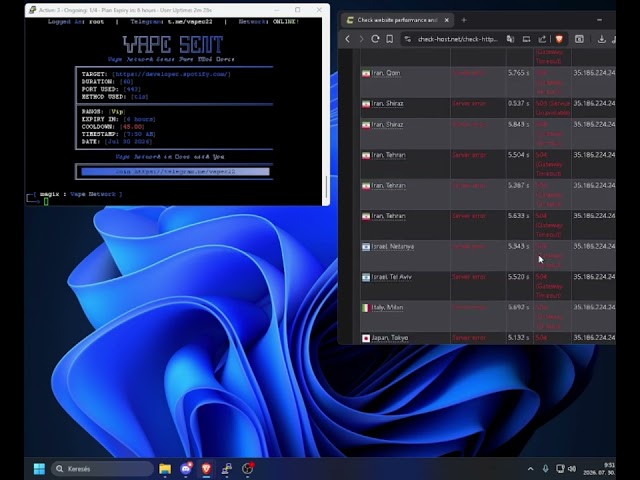640x480 pixels.
Task: Click the Israel flag beside Tel Aviv
Action: click(x=366, y=278)
